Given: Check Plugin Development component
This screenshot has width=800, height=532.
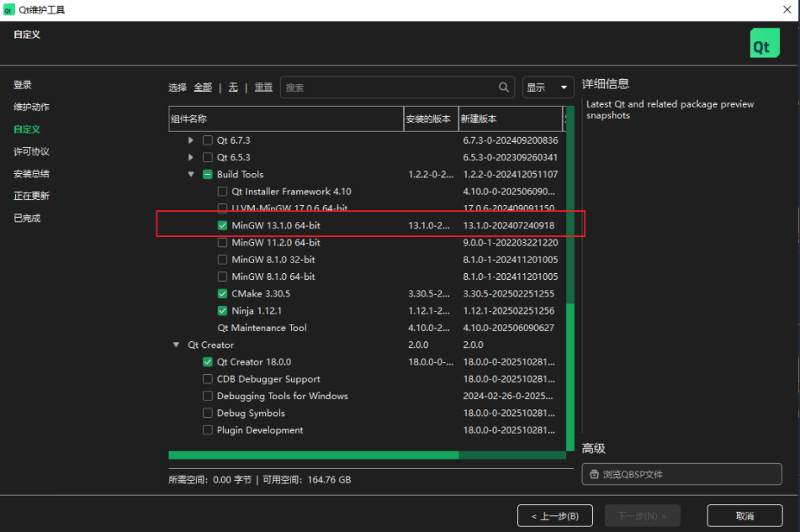Looking at the screenshot, I should 208,430.
